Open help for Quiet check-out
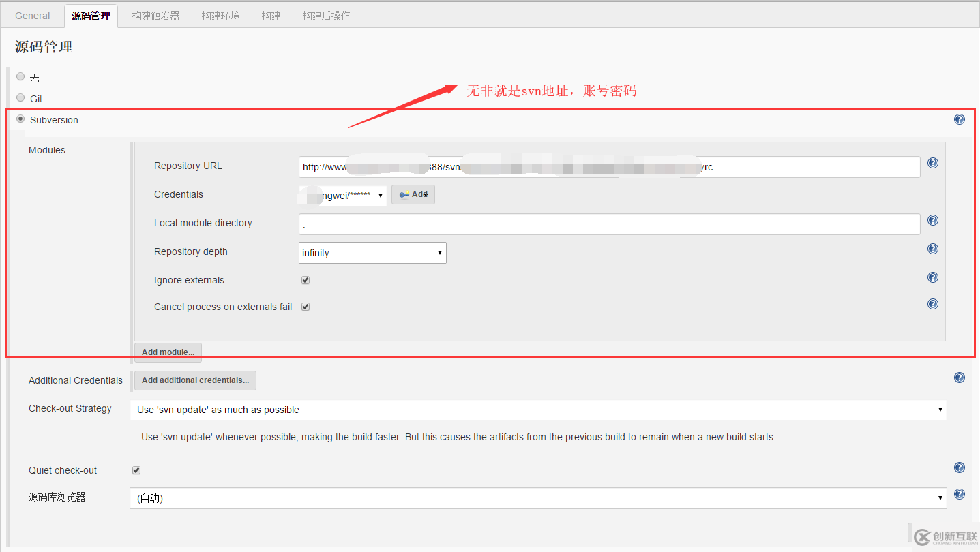Screen dimensions: 980x552 pyautogui.click(x=960, y=467)
